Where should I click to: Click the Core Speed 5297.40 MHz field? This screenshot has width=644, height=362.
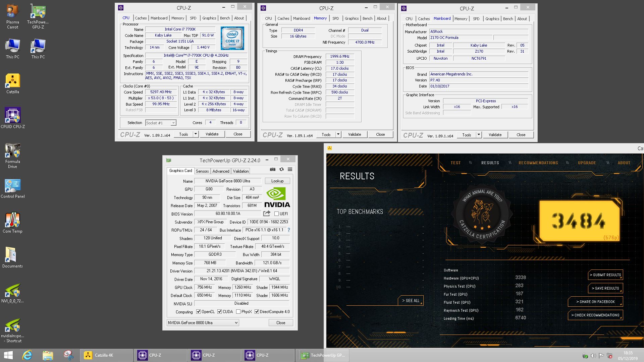click(x=161, y=92)
